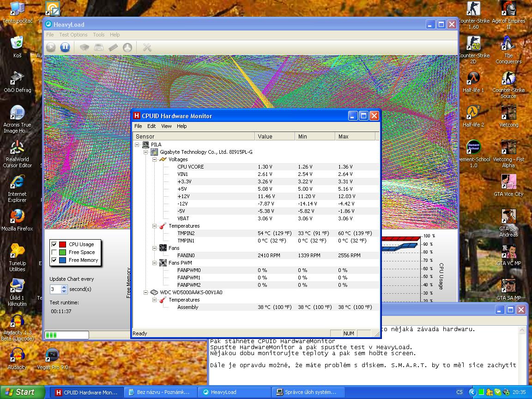Open Tools menu in HeavyLoad
532x399 pixels.
coord(99,35)
